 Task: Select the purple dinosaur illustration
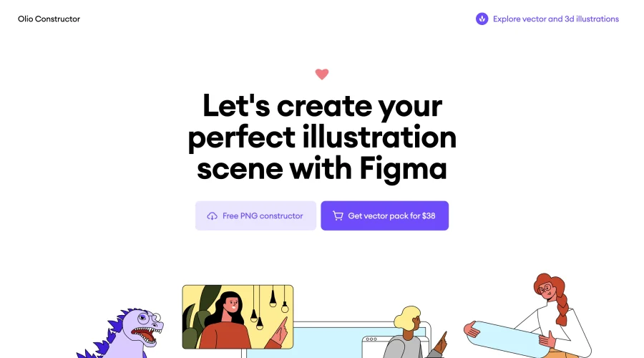(x=121, y=333)
